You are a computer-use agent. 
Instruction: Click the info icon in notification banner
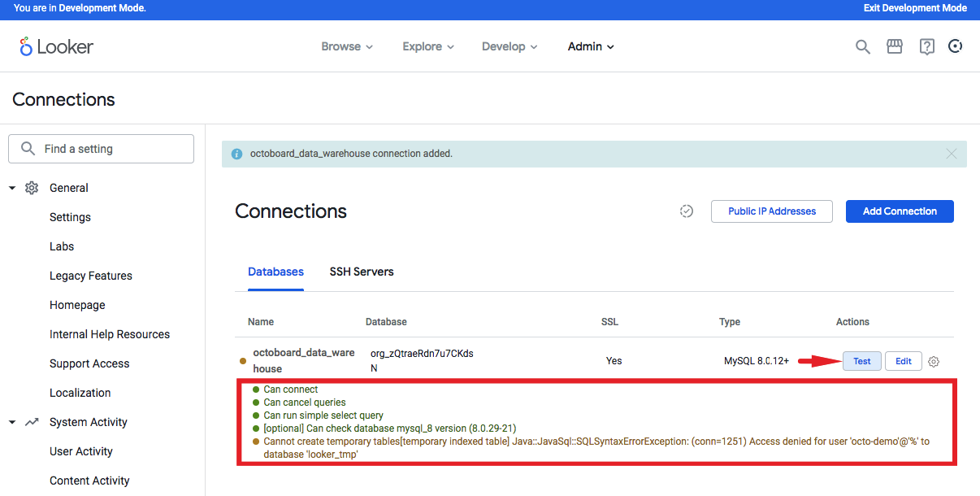pos(236,154)
